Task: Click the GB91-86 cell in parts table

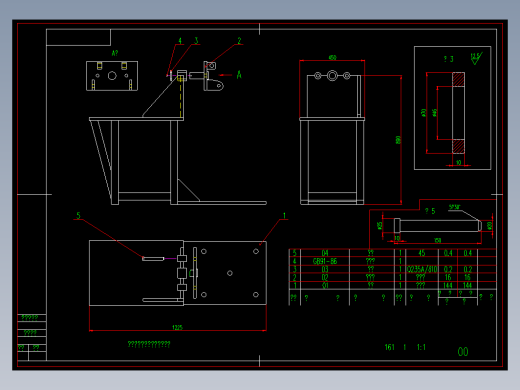Action: [x=325, y=261]
